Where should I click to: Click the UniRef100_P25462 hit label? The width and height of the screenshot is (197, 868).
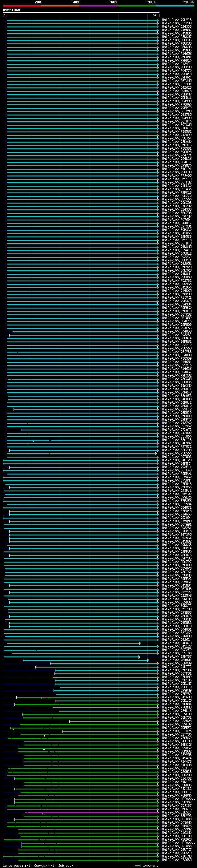(x=177, y=477)
